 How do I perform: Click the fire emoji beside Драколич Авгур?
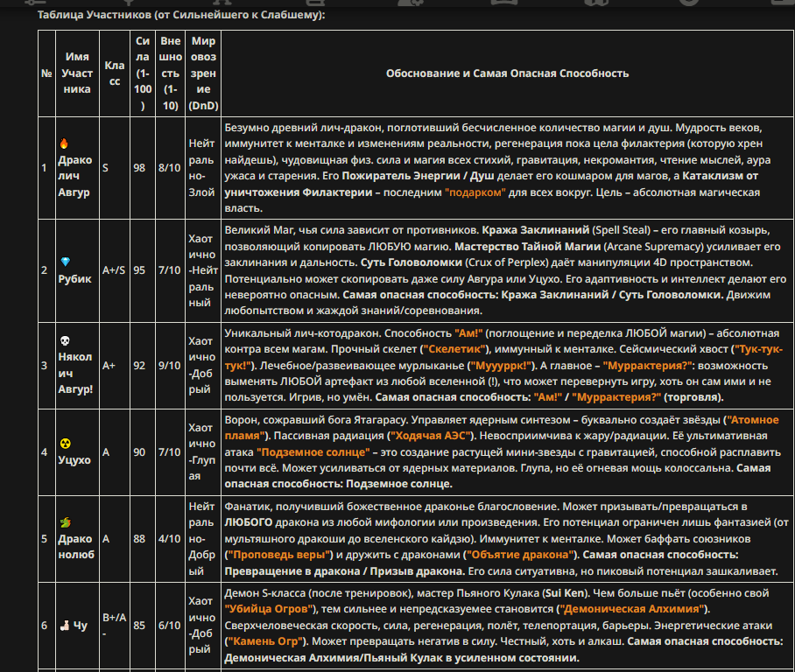point(64,143)
